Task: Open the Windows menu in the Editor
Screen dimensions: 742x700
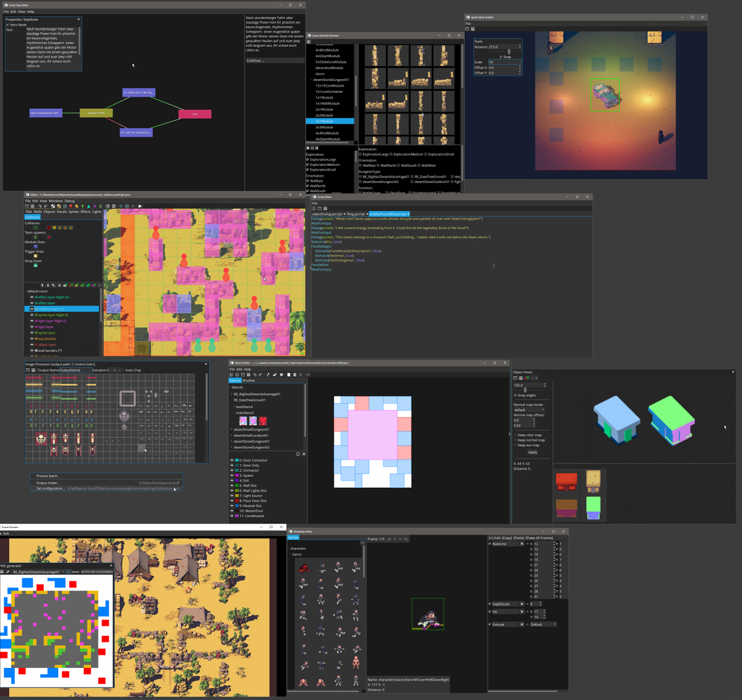Action: point(56,201)
